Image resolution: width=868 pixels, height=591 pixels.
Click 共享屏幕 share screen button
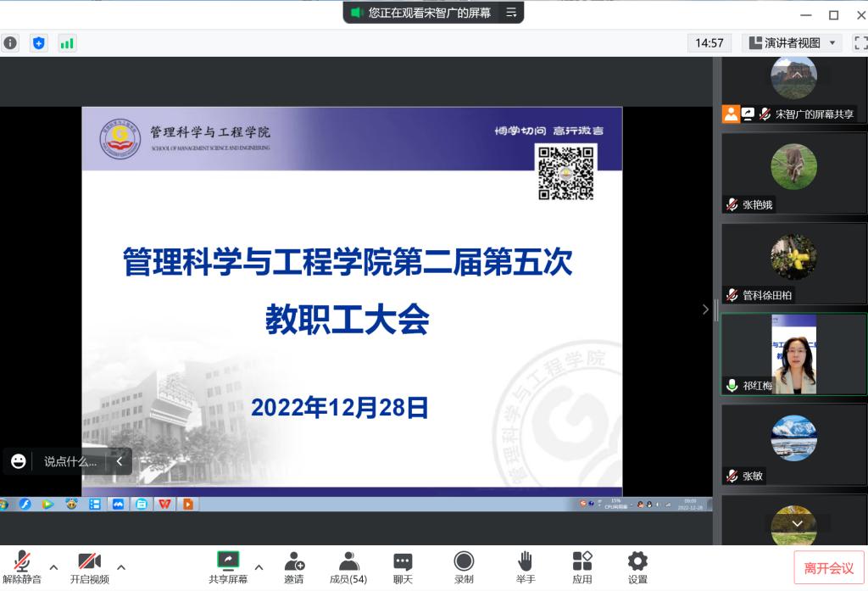(228, 566)
